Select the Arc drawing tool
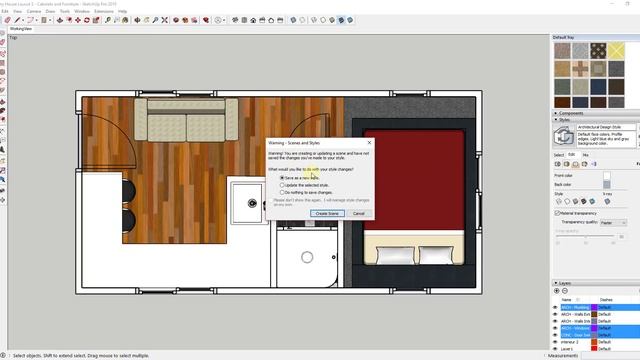640x360 pixels. pyautogui.click(x=30, y=20)
